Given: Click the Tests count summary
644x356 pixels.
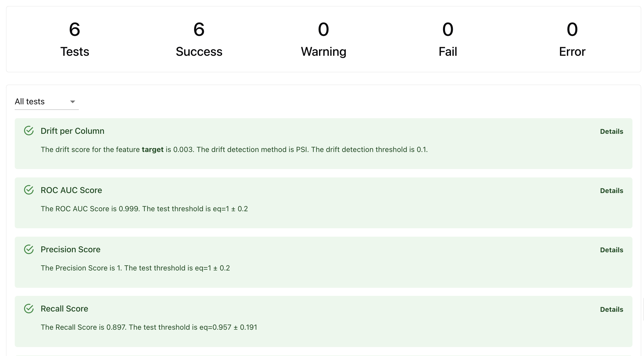Looking at the screenshot, I should [x=75, y=39].
